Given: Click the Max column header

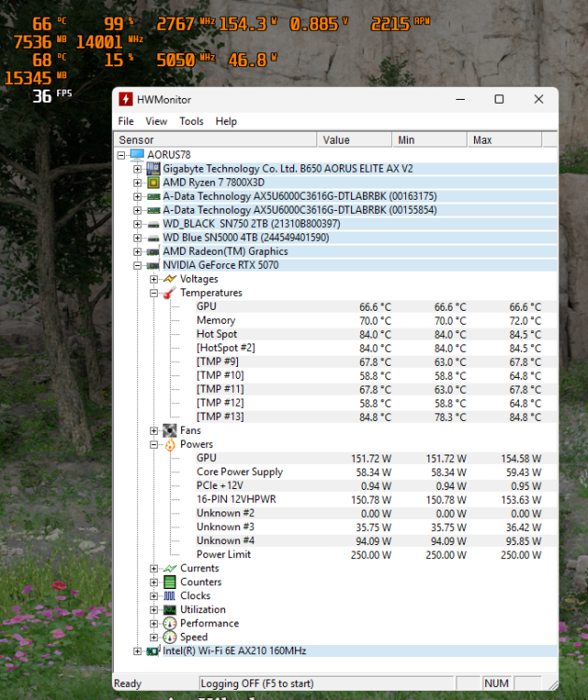Looking at the screenshot, I should pyautogui.click(x=505, y=140).
